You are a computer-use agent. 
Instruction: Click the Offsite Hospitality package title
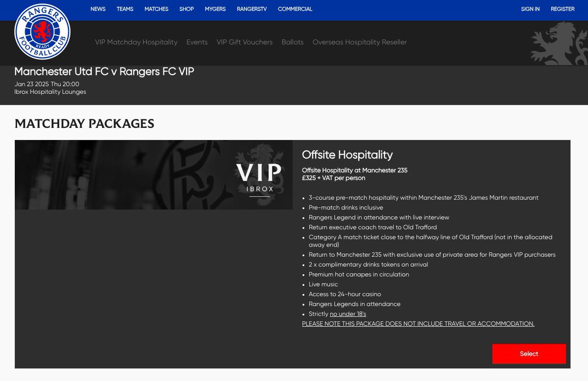tap(347, 155)
